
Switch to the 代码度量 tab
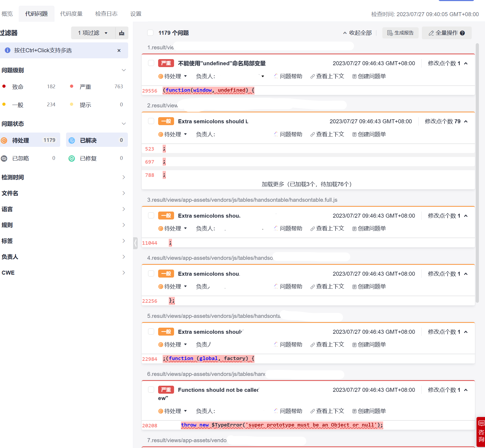pos(71,14)
